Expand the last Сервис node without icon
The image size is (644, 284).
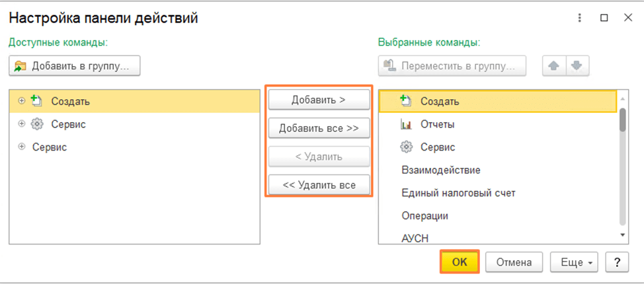pos(22,147)
